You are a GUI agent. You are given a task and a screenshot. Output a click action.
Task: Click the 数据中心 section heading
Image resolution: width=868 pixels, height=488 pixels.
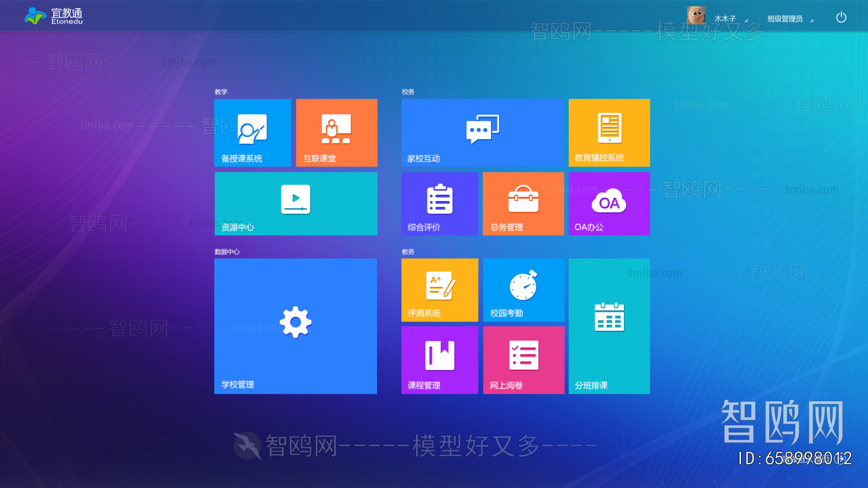(227, 252)
